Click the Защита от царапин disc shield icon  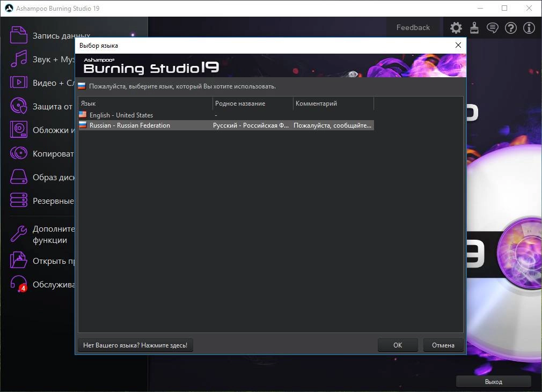coord(18,106)
